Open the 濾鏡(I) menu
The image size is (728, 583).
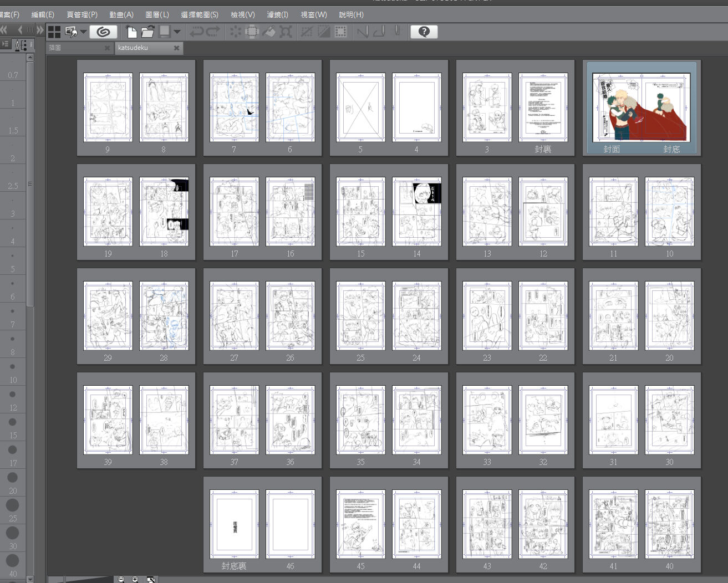click(x=277, y=14)
